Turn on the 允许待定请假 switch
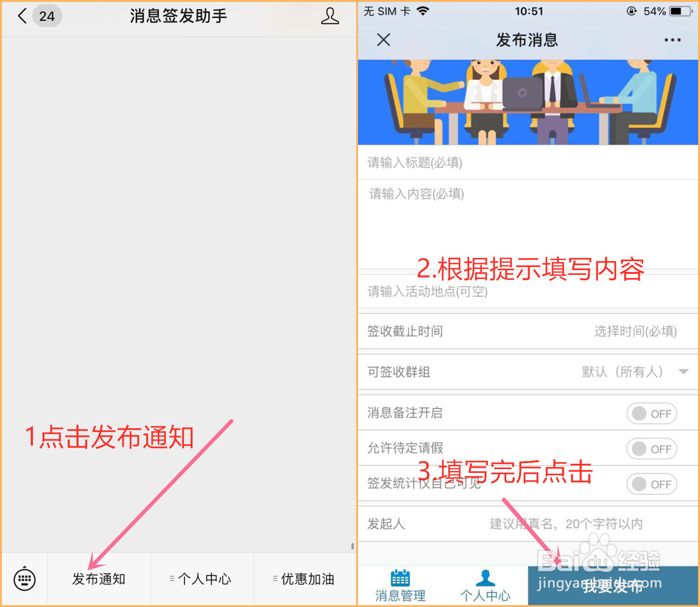This screenshot has height=607, width=700. tap(651, 449)
